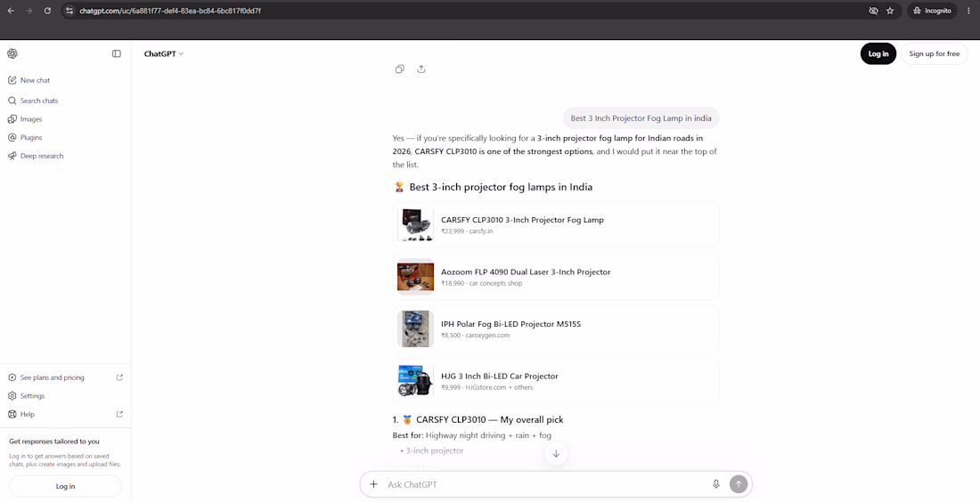The image size is (980, 502).
Task: Click 'CARSFY CLP3010 — My overall pick' heading
Action: coord(489,419)
